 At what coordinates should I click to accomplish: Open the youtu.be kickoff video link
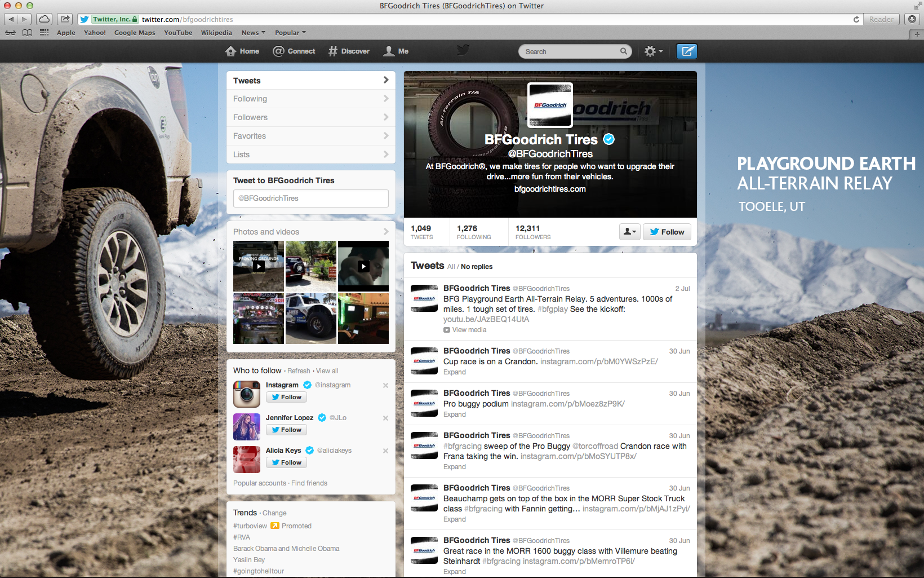[486, 319]
